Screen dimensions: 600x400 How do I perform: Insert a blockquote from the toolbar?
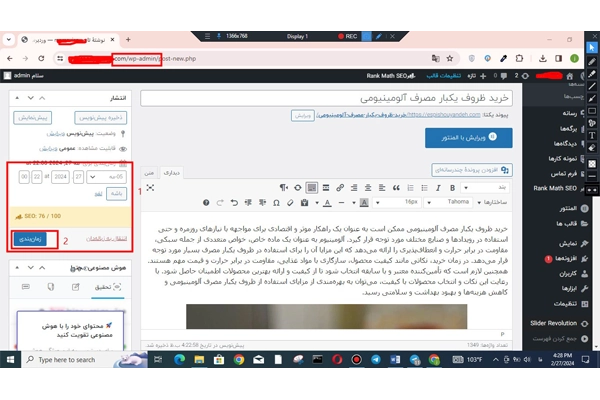tap(396, 188)
